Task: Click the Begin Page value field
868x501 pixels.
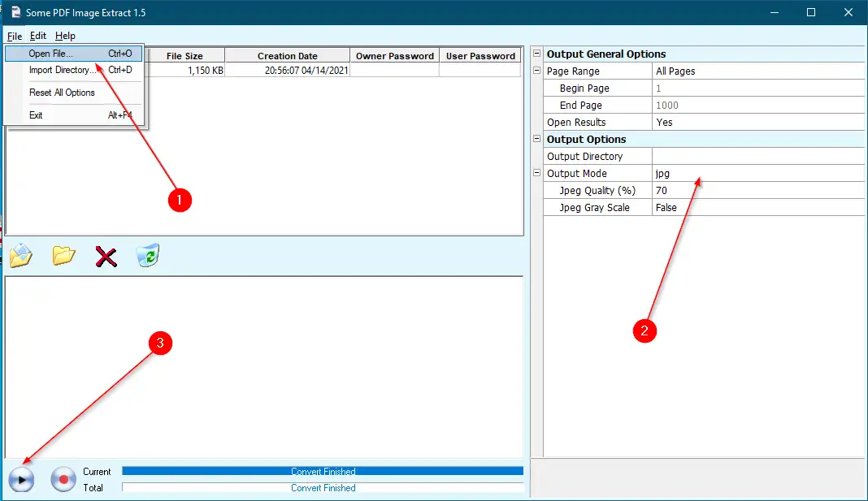Action: click(758, 88)
